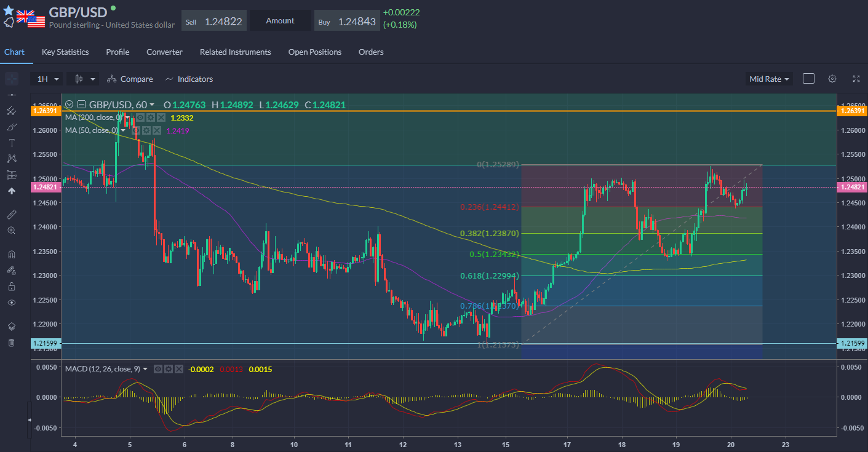The width and height of the screenshot is (868, 452).
Task: Activate the ruler measure tool
Action: click(11, 215)
